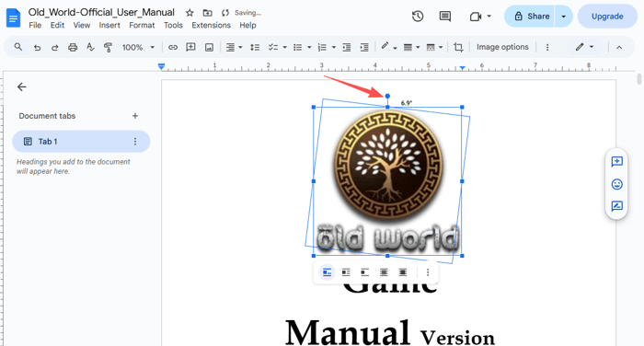
Task: Open the Extensions menu
Action: (x=211, y=25)
